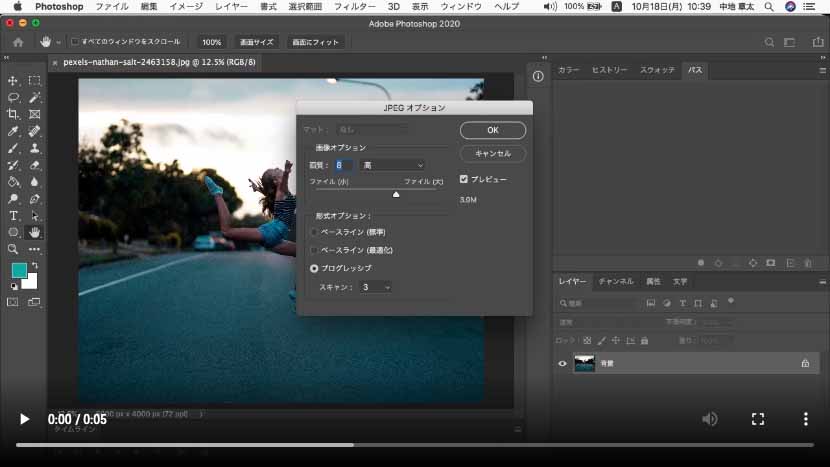Viewport: 830px width, 467px height.
Task: Select the Horizontal Type tool
Action: [x=13, y=215]
